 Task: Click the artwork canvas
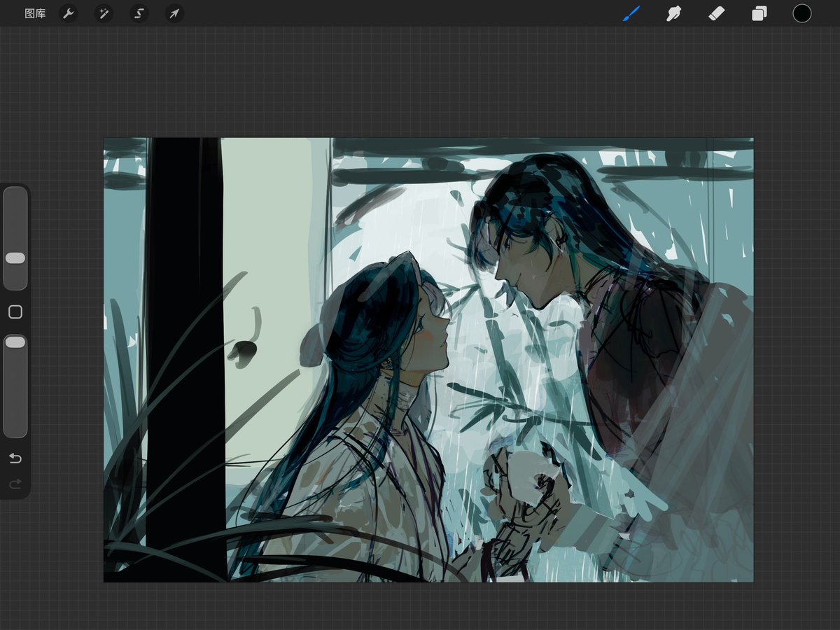pyautogui.click(x=428, y=360)
